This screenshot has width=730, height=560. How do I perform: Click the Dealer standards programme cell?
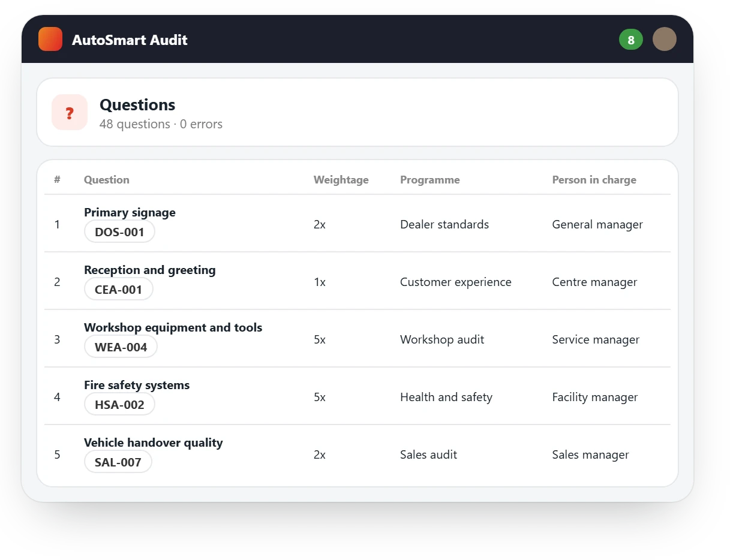point(444,224)
